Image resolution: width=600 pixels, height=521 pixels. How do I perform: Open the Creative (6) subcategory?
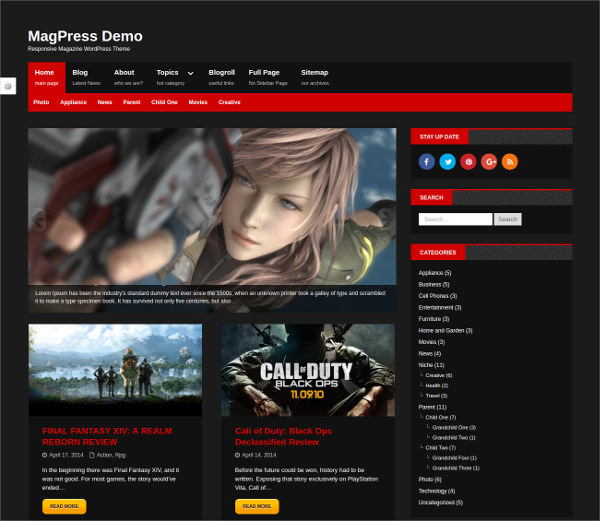[439, 376]
